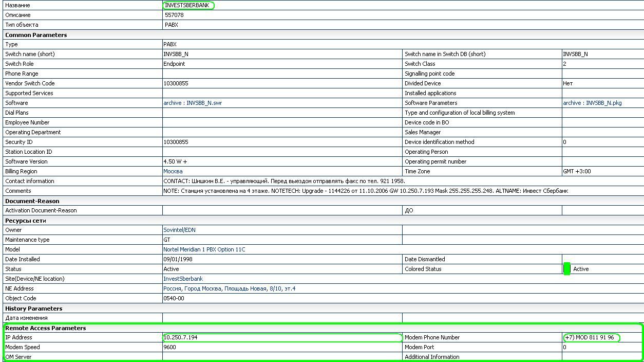Click the Common Parameters section header
This screenshot has height=362, width=644.
36,35
